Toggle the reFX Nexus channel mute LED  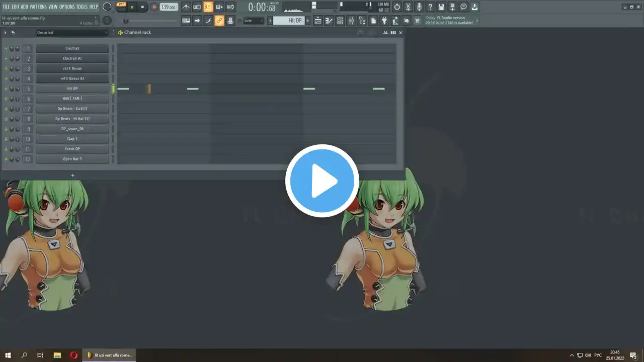pos(6,69)
